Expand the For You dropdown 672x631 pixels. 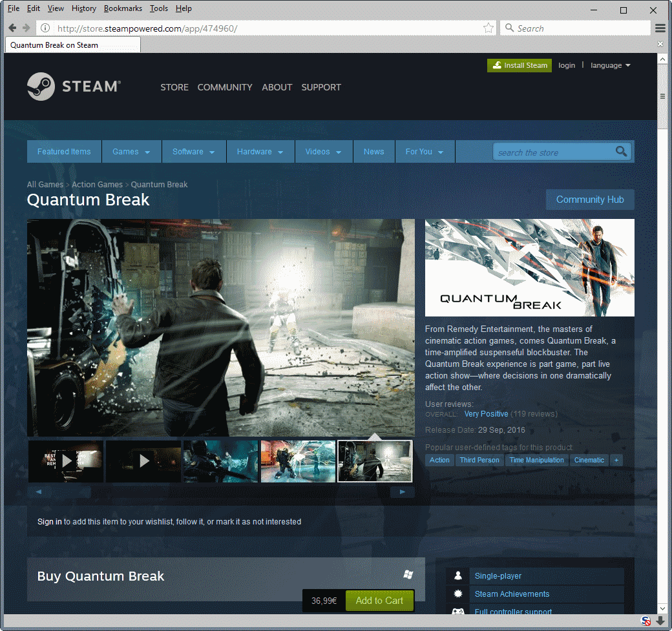425,152
